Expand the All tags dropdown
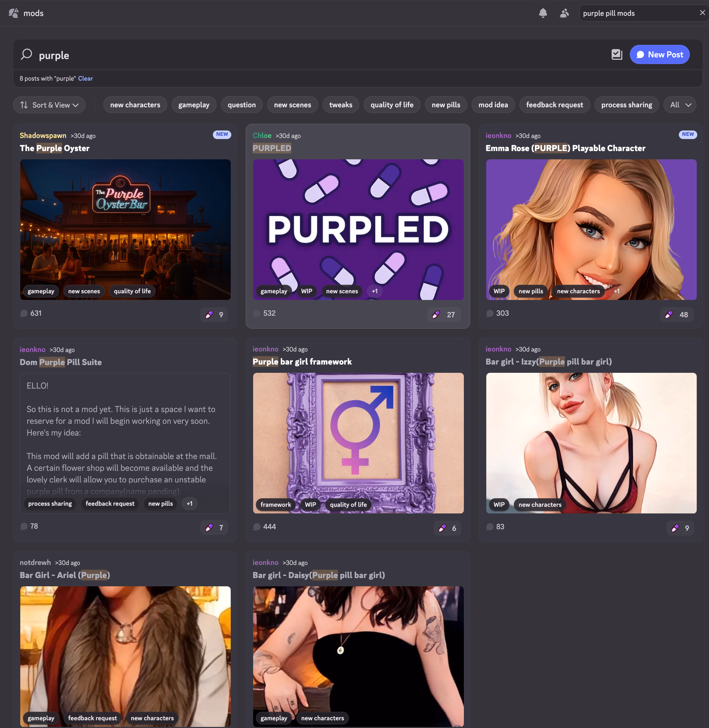Viewport: 709px width, 728px height. click(680, 105)
